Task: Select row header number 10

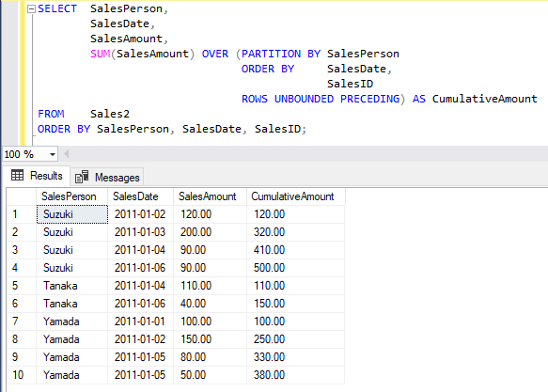Action: pyautogui.click(x=22, y=375)
